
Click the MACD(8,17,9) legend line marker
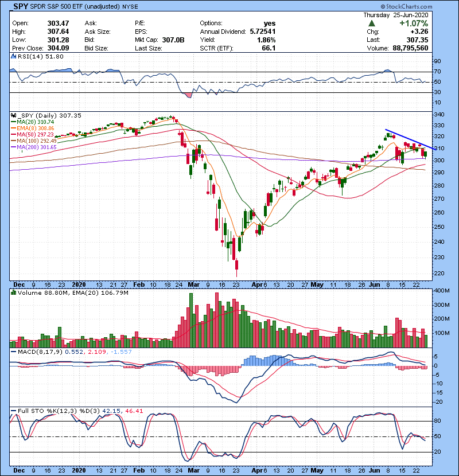[x=13, y=352]
